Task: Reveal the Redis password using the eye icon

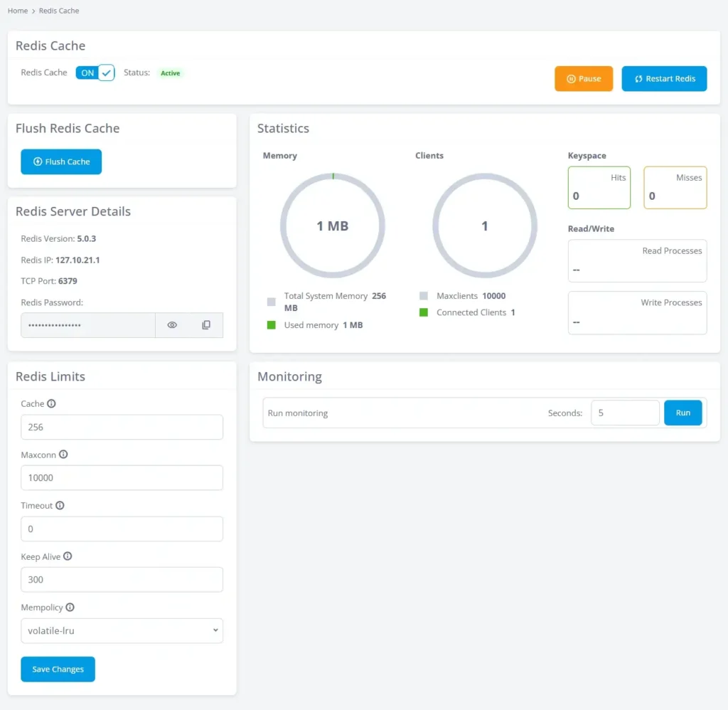Action: (x=171, y=324)
